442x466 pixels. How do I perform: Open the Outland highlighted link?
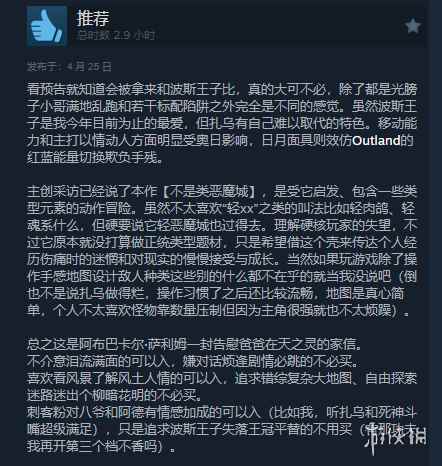[376, 140]
